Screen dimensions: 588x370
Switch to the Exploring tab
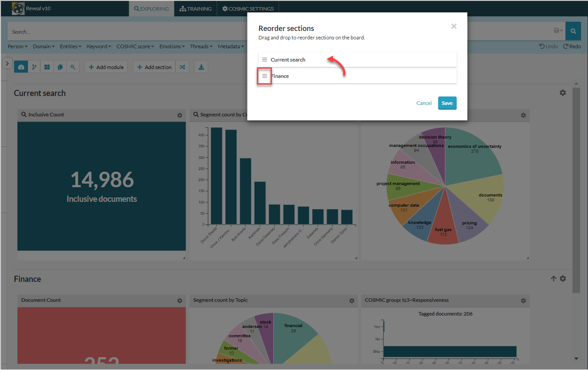pos(152,9)
